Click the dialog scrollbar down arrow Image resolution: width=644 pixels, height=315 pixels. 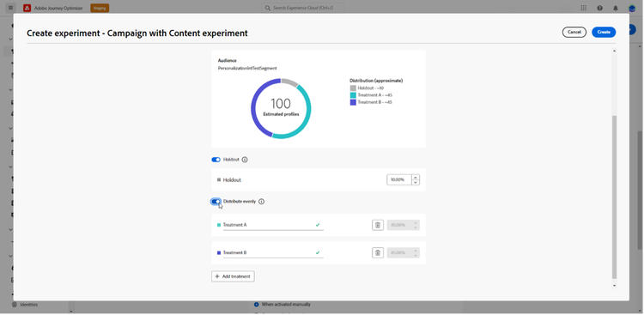point(614,286)
